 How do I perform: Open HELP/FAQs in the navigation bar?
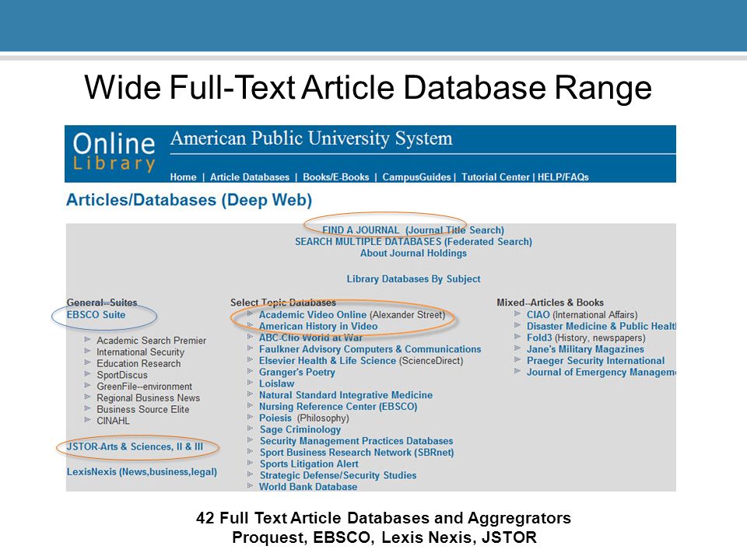(x=563, y=177)
